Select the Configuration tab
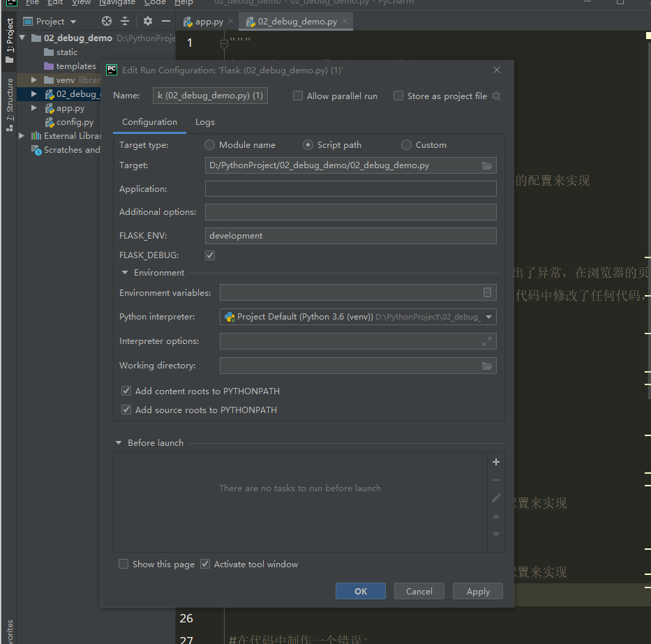The height and width of the screenshot is (644, 651). [149, 122]
